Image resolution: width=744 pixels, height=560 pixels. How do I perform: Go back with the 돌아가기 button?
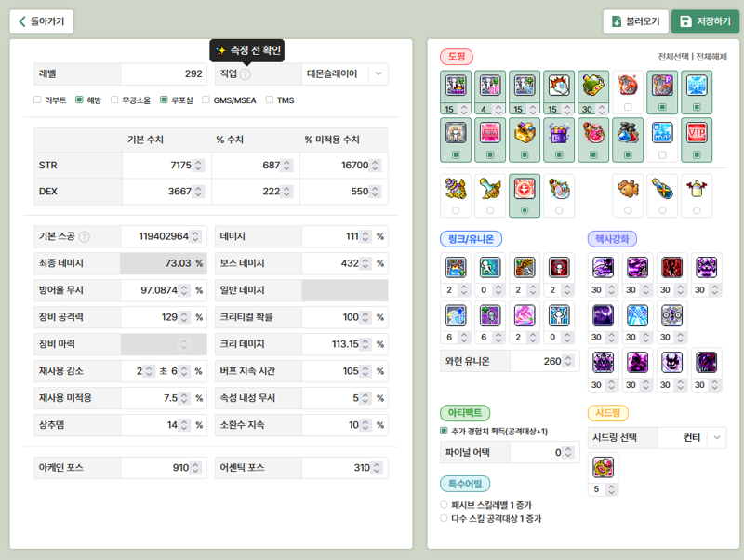coord(41,21)
